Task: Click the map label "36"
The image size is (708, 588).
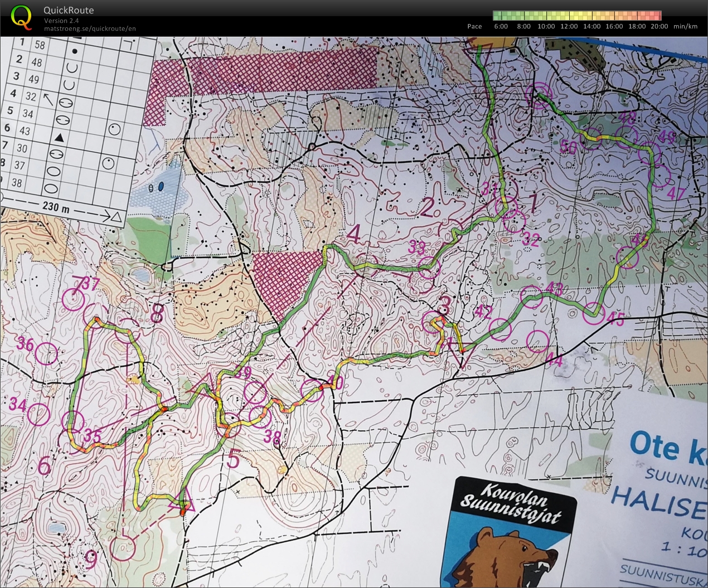Action: click(x=25, y=344)
